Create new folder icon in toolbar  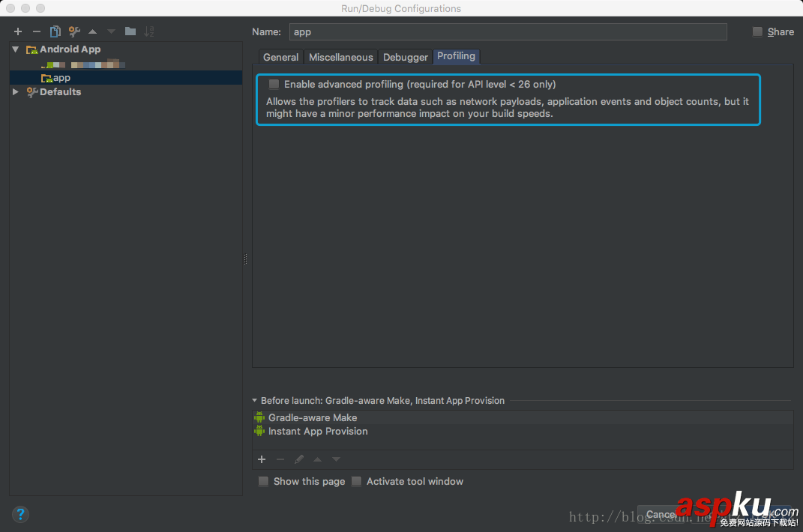pyautogui.click(x=130, y=31)
